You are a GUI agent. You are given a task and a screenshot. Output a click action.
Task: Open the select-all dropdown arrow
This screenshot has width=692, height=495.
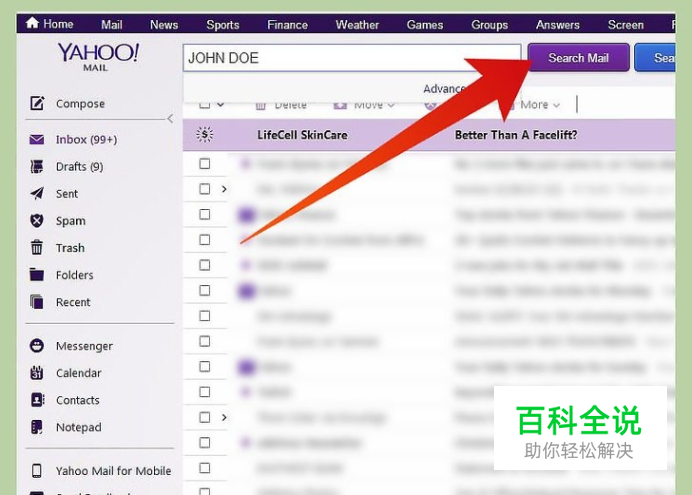point(221,105)
